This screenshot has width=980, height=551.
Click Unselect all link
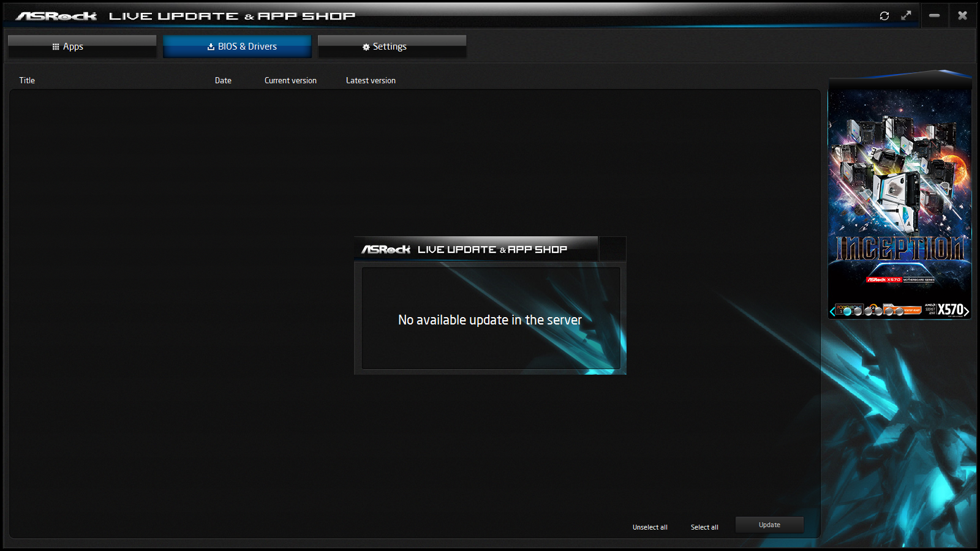pos(650,527)
